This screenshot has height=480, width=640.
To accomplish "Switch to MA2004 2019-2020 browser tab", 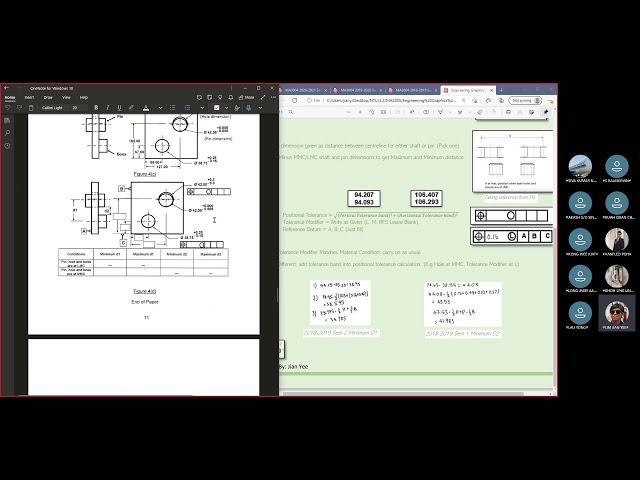I will coord(358,90).
